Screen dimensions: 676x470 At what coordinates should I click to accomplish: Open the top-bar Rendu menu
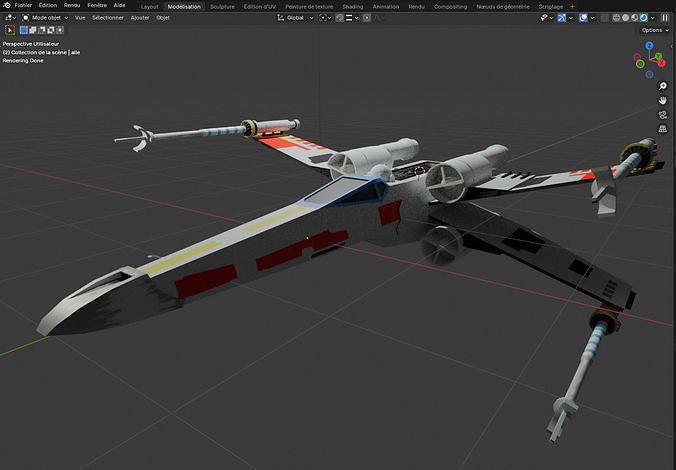tap(72, 5)
